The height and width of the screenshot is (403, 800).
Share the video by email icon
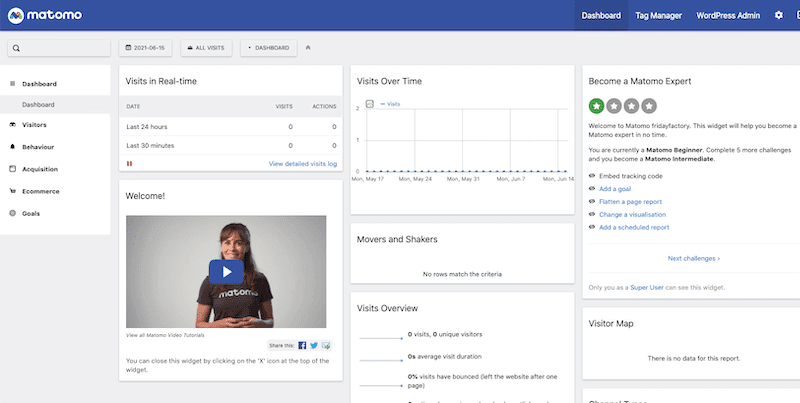pyautogui.click(x=326, y=345)
